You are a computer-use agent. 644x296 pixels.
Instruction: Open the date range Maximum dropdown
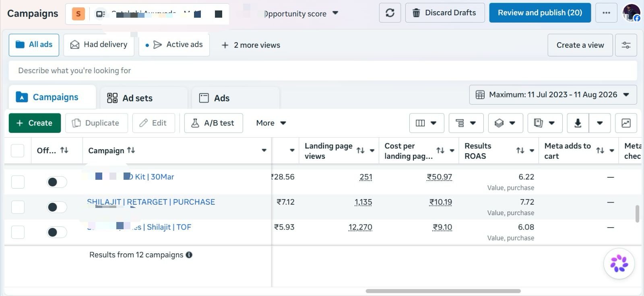[553, 95]
